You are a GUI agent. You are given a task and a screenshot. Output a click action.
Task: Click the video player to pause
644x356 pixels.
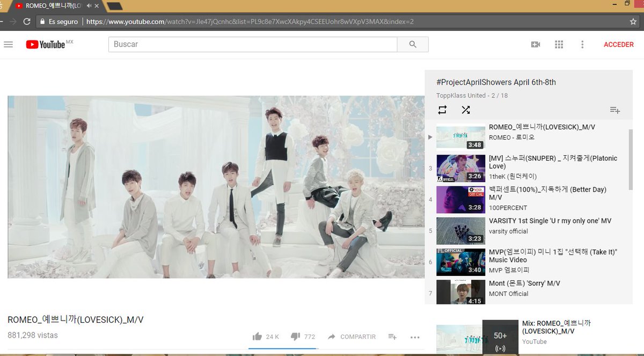coord(216,187)
